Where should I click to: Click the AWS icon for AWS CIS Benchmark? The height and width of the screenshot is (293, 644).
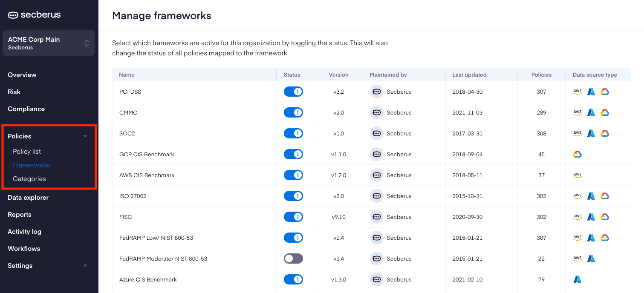(578, 175)
